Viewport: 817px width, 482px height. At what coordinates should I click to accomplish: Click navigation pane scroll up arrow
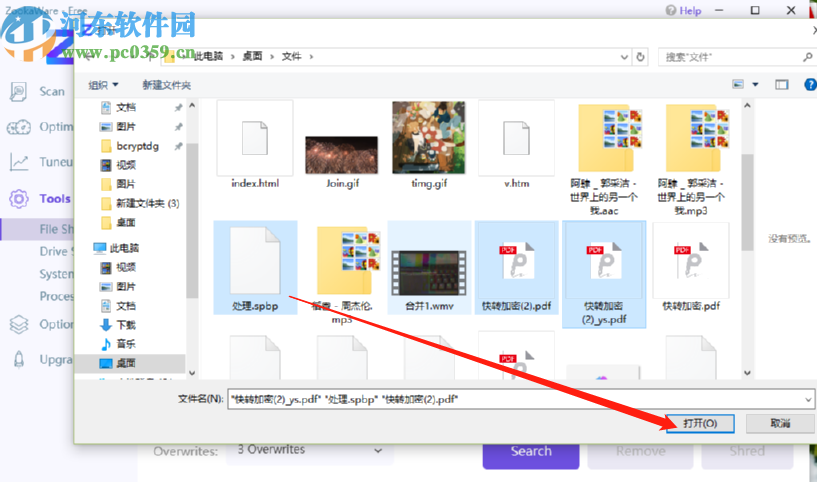click(192, 106)
